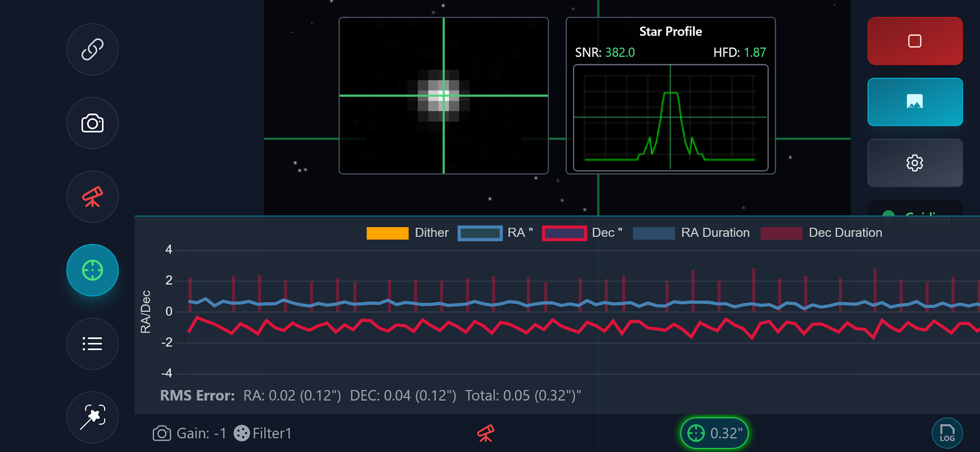Click the telescope status icon in bottom bar
Screen dimensions: 980x452
pos(485,433)
